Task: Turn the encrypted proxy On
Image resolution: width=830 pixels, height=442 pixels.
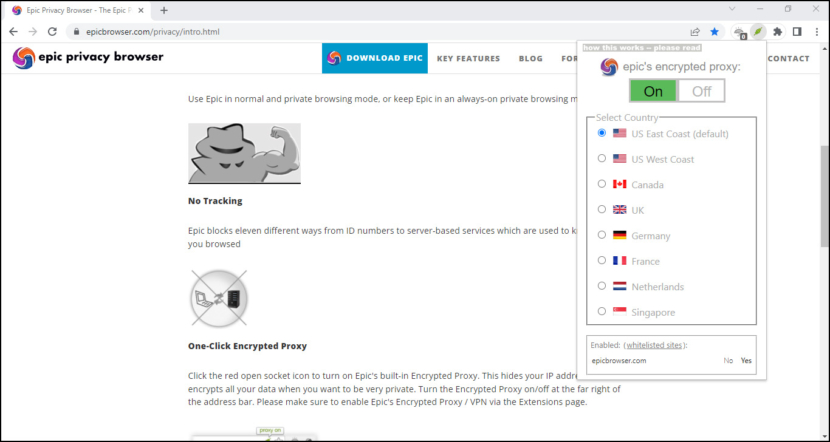Action: [653, 91]
